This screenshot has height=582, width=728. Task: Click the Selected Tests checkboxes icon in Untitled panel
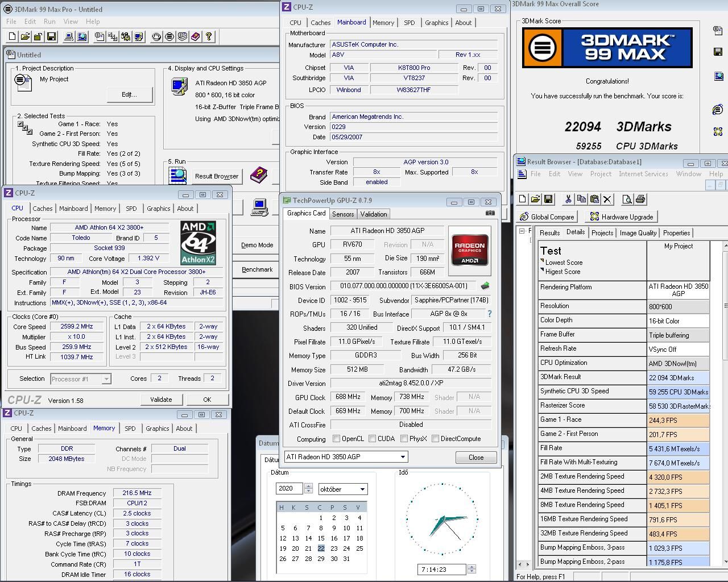click(x=25, y=127)
